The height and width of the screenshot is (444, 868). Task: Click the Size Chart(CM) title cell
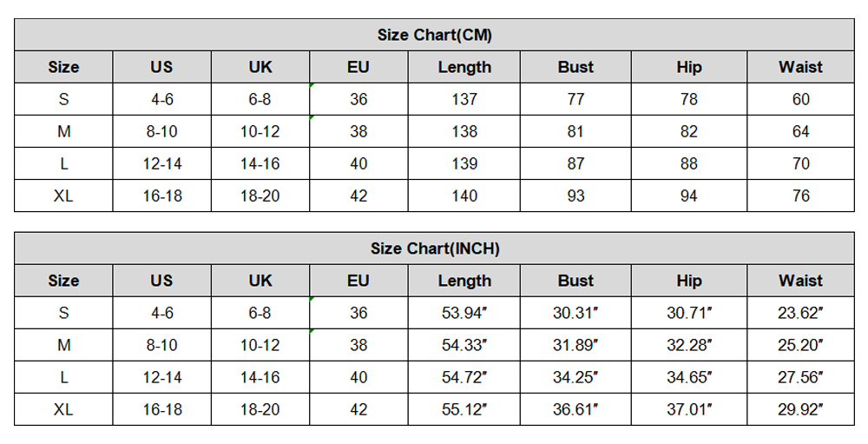coord(434,35)
